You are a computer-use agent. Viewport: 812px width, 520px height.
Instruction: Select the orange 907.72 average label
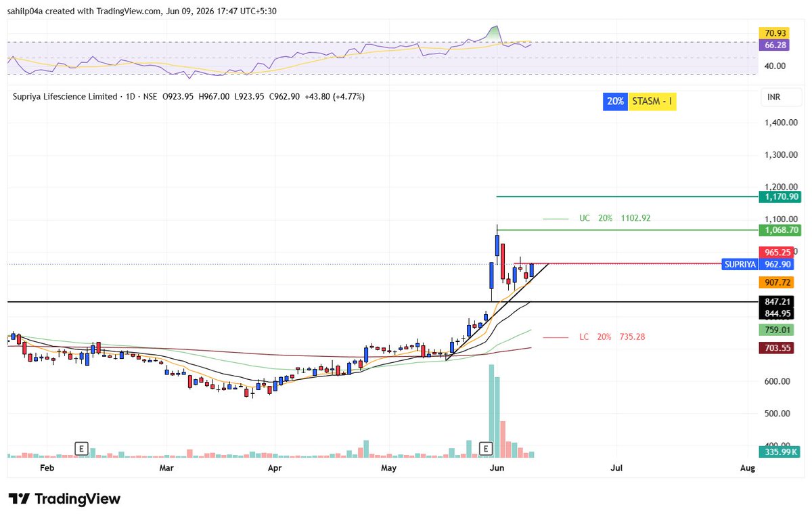coord(775,282)
